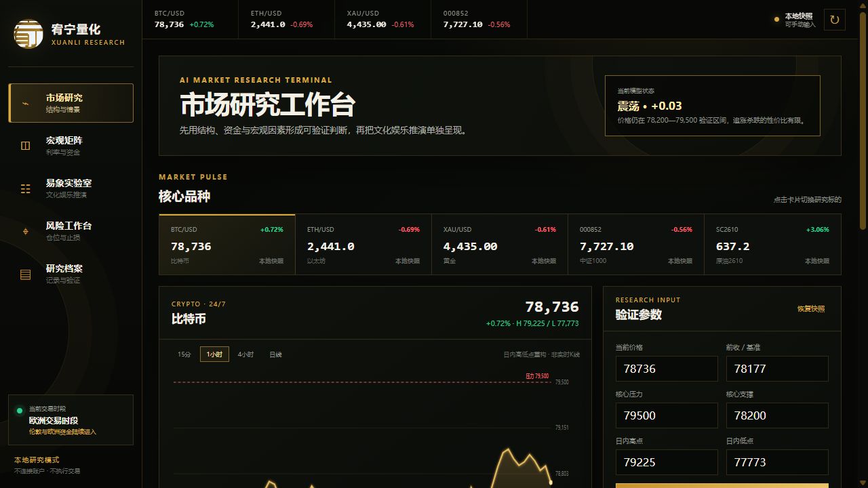Click the 本地快照 label at top right

(799, 16)
